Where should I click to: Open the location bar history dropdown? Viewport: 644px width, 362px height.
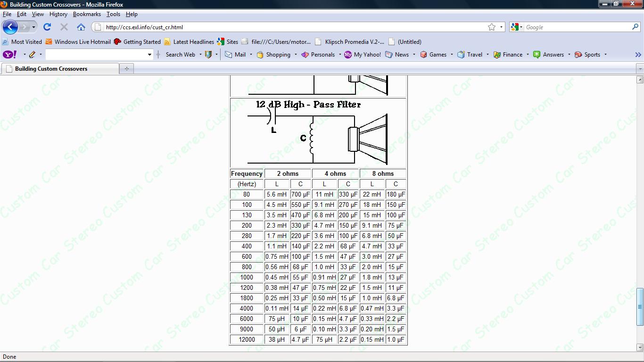click(x=502, y=27)
